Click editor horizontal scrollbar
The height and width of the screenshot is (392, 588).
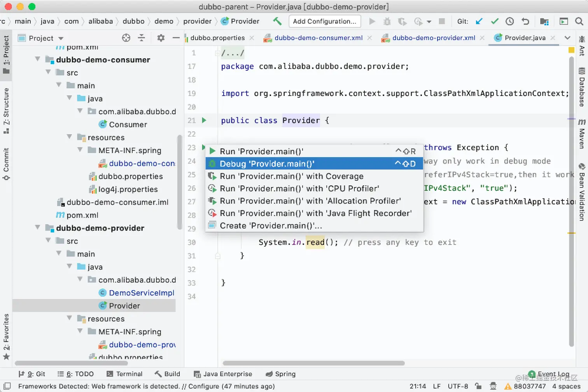(313, 363)
